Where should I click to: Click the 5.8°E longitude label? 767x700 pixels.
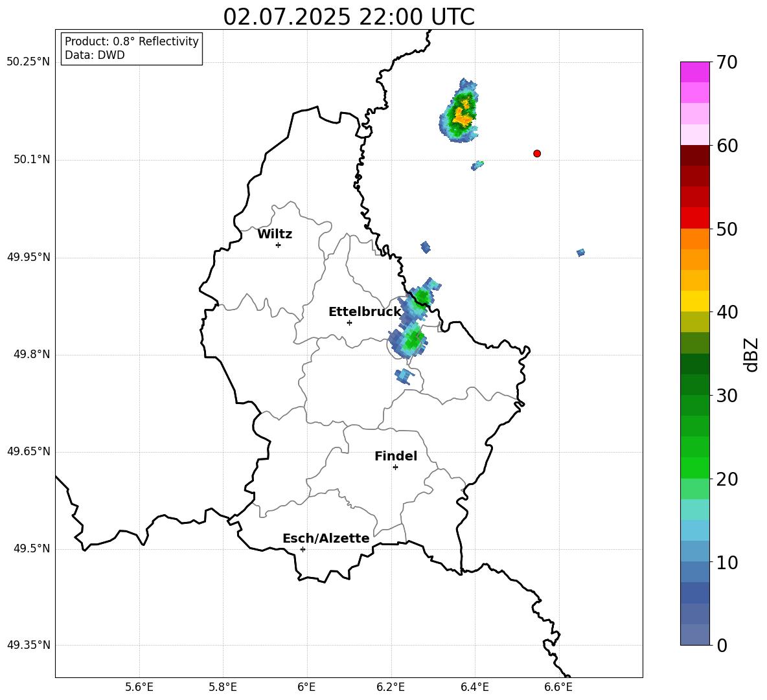pyautogui.click(x=223, y=687)
